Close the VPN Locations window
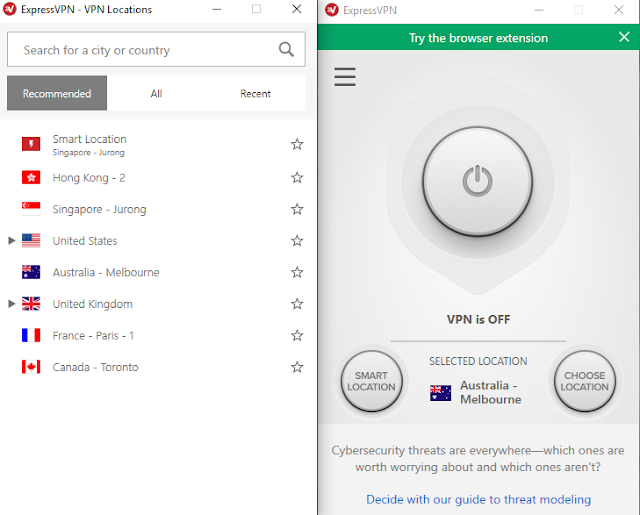640x515 pixels. point(297,9)
